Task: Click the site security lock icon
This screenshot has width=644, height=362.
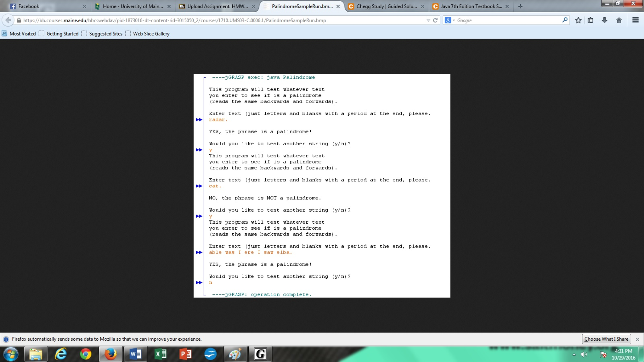Action: tap(19, 20)
